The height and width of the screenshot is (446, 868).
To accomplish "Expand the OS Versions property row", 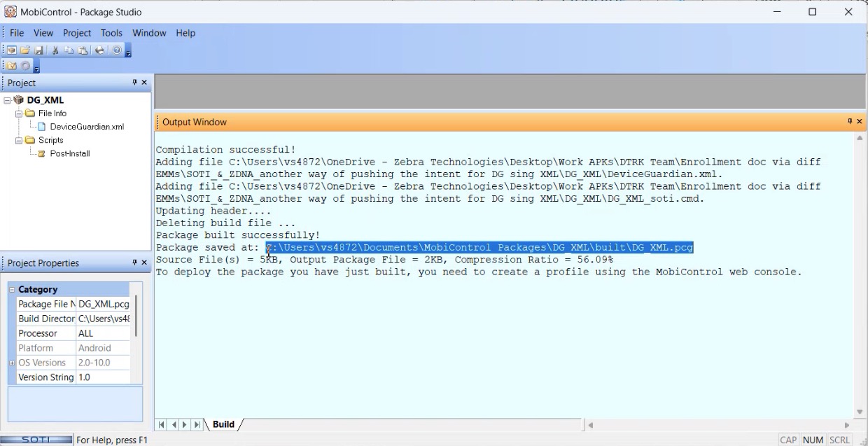I will 12,363.
